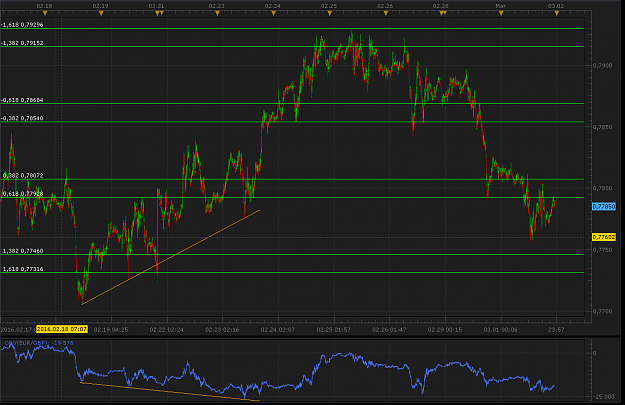Click the 02.24 02:07 time axis label

[x=278, y=330]
